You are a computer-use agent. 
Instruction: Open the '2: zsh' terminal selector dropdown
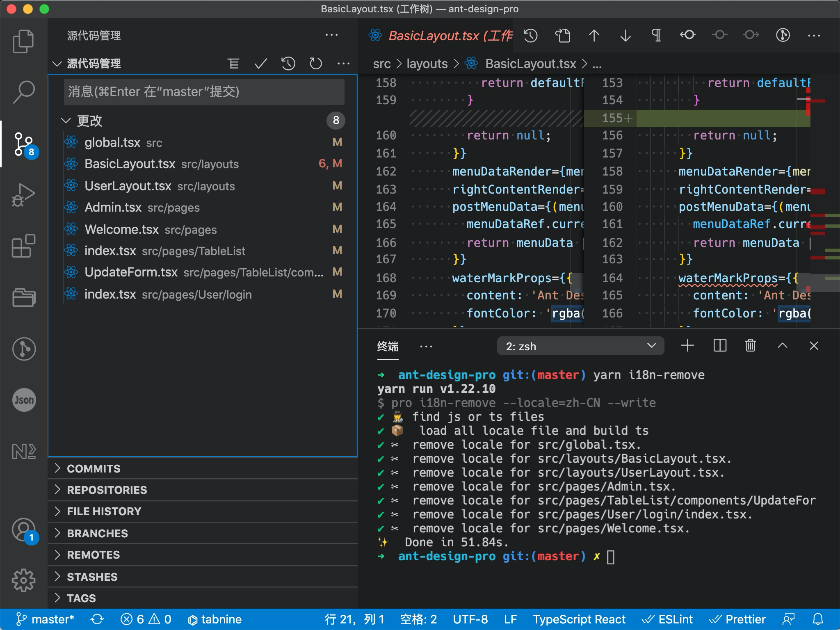(580, 346)
